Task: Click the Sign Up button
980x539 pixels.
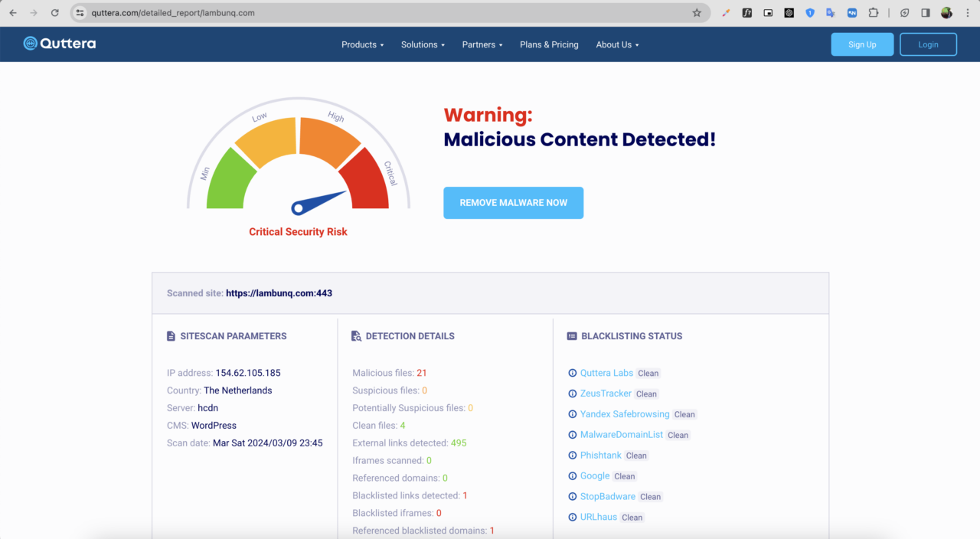Action: point(862,44)
